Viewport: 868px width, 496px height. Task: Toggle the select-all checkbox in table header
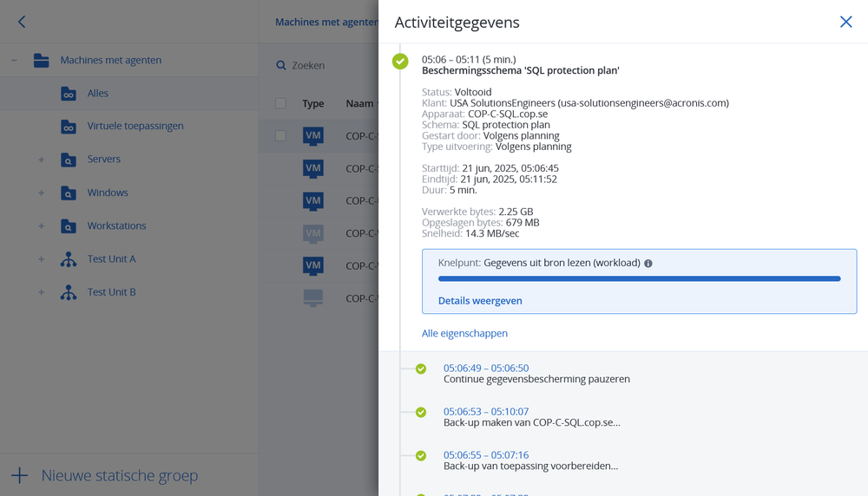point(280,103)
